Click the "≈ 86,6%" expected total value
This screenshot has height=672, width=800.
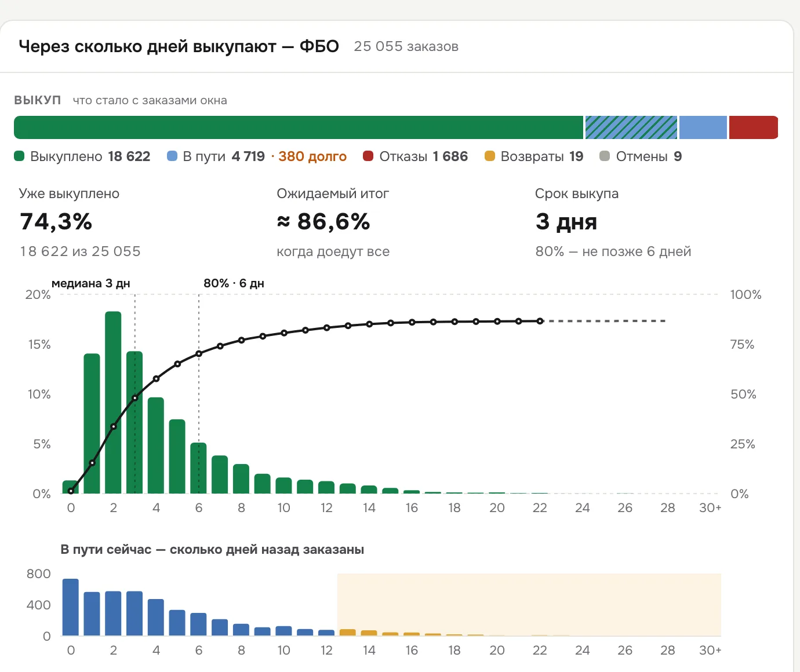(323, 222)
